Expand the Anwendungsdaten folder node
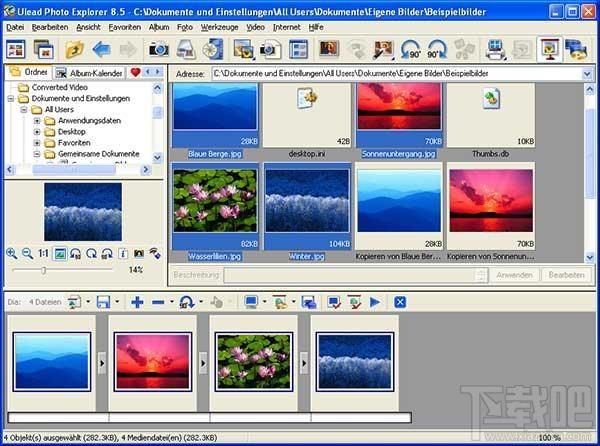 pos(37,121)
